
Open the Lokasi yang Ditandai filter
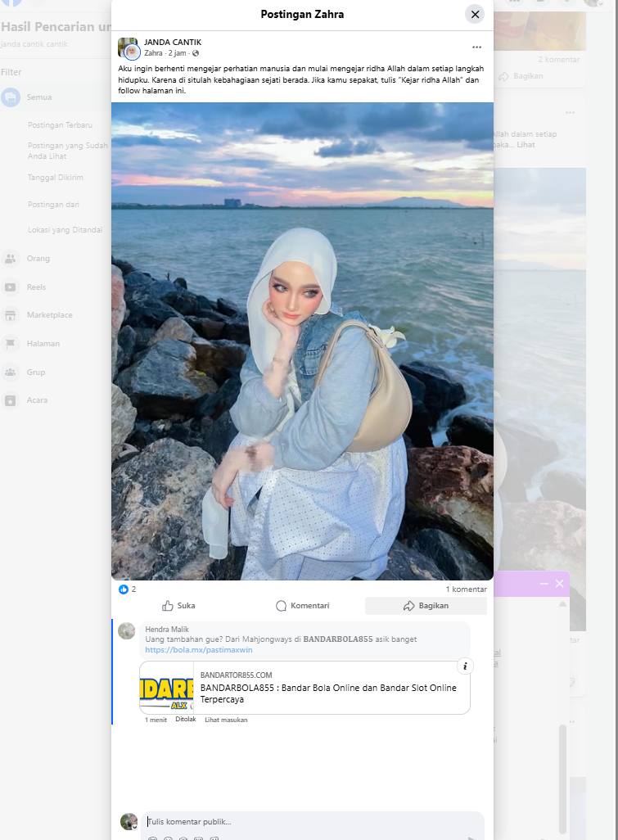click(x=65, y=230)
